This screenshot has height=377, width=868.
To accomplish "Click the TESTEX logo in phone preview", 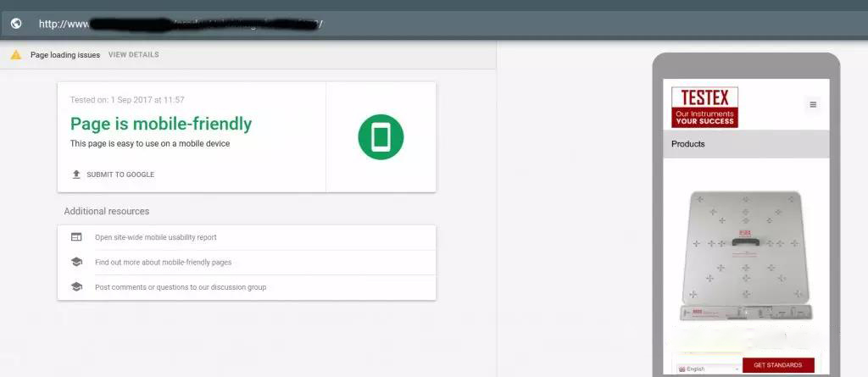I will (704, 108).
